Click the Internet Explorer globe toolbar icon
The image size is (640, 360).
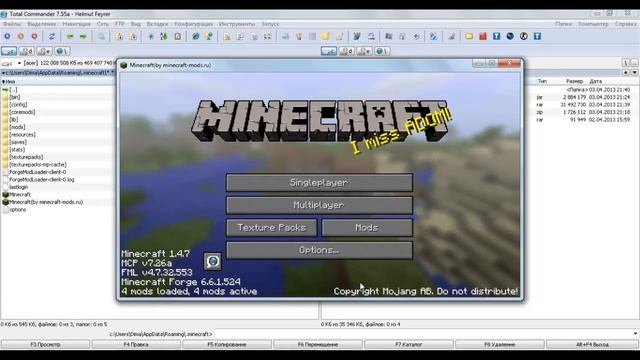[196, 36]
